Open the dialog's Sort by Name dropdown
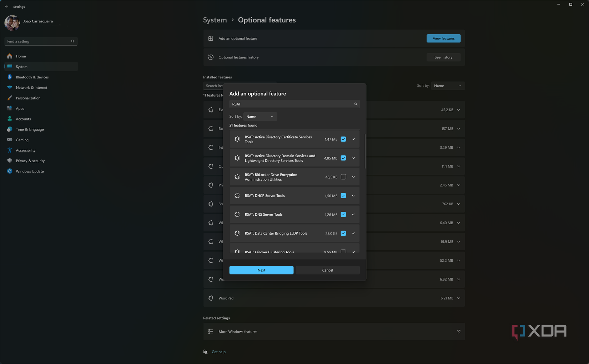Viewport: 589px width, 364px height. pos(260,117)
